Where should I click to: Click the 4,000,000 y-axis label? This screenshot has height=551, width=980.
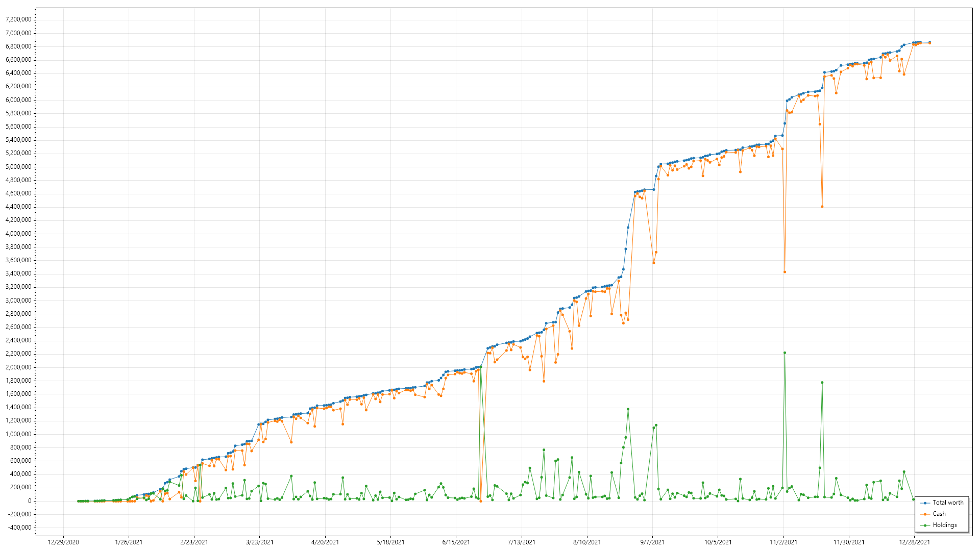18,233
